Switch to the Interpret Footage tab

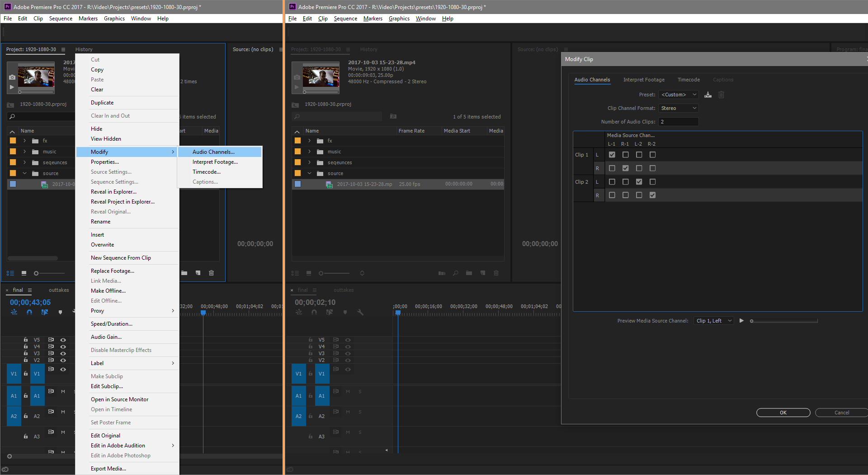tap(644, 80)
